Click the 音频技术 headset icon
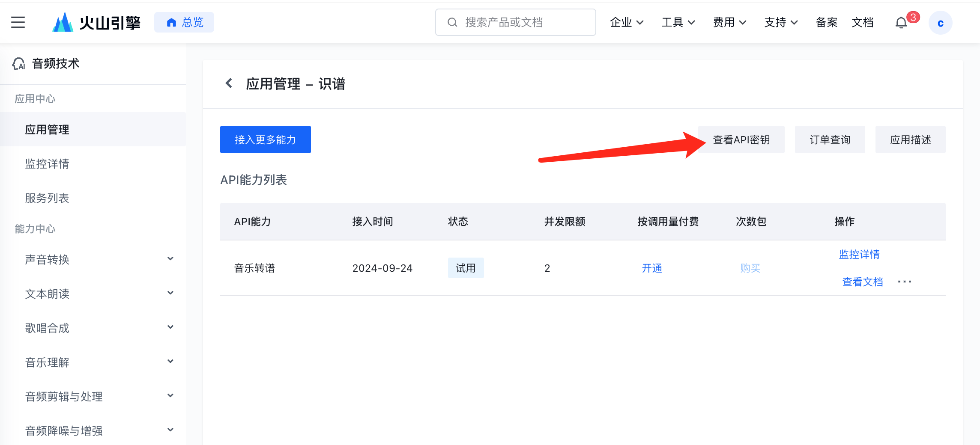This screenshot has height=445, width=980. click(19, 64)
